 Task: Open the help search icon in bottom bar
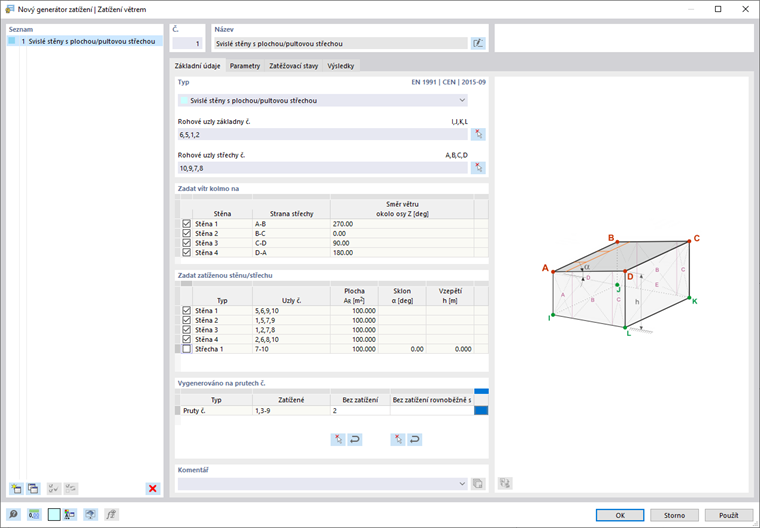click(x=14, y=514)
